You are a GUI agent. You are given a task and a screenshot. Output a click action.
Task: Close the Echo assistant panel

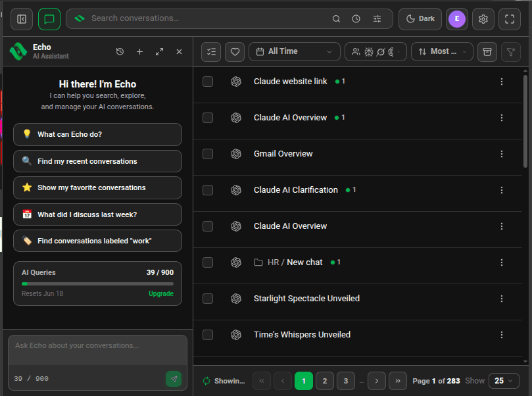179,51
